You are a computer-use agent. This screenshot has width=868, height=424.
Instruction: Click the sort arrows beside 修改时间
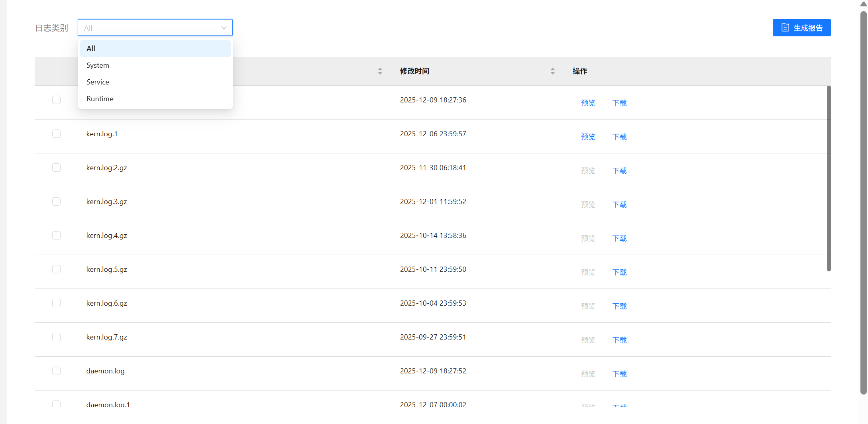pyautogui.click(x=552, y=71)
